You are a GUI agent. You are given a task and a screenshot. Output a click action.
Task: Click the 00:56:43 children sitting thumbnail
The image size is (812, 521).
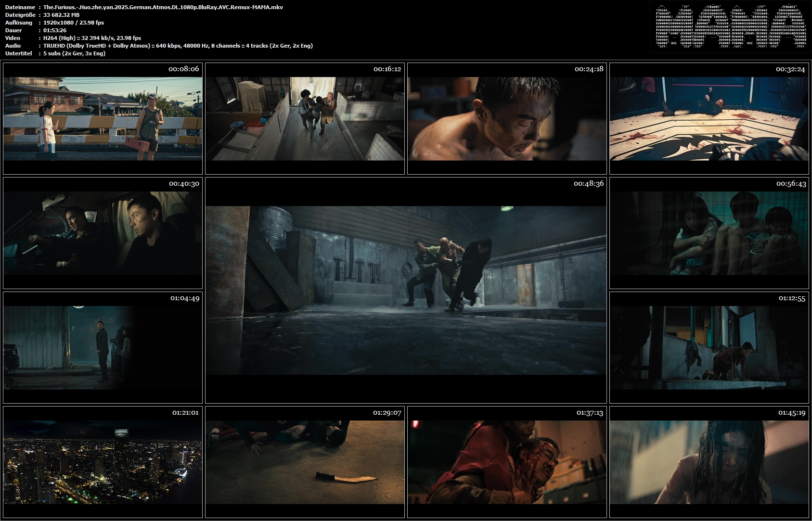709,233
